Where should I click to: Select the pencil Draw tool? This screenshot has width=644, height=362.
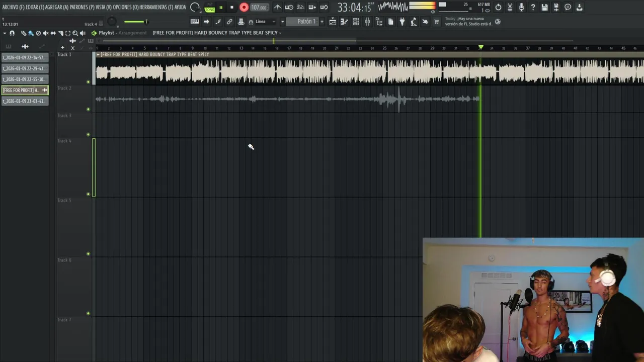click(24, 33)
